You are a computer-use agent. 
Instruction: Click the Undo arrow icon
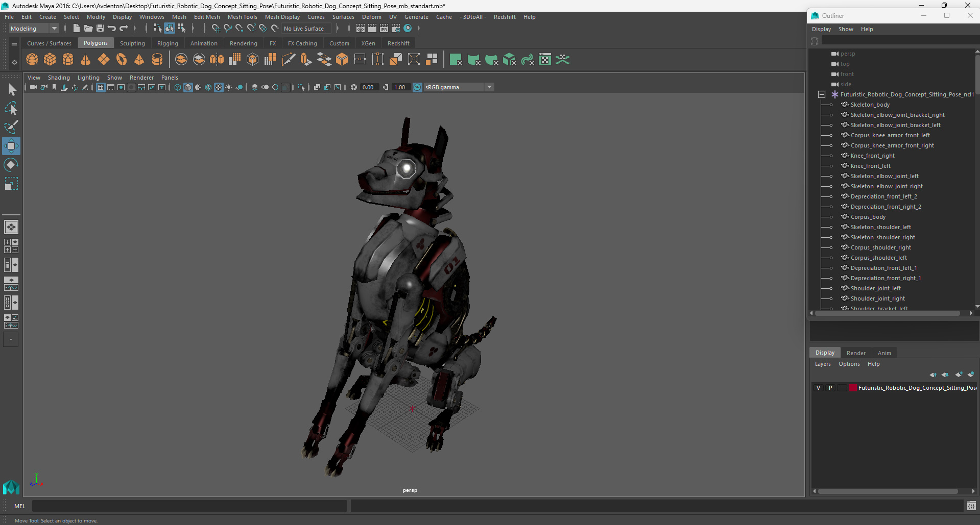click(112, 29)
